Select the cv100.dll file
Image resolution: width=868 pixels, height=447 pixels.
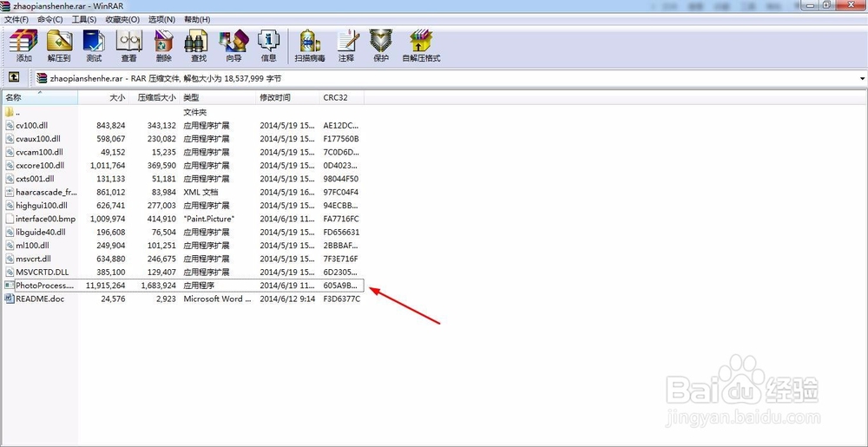(182, 126)
